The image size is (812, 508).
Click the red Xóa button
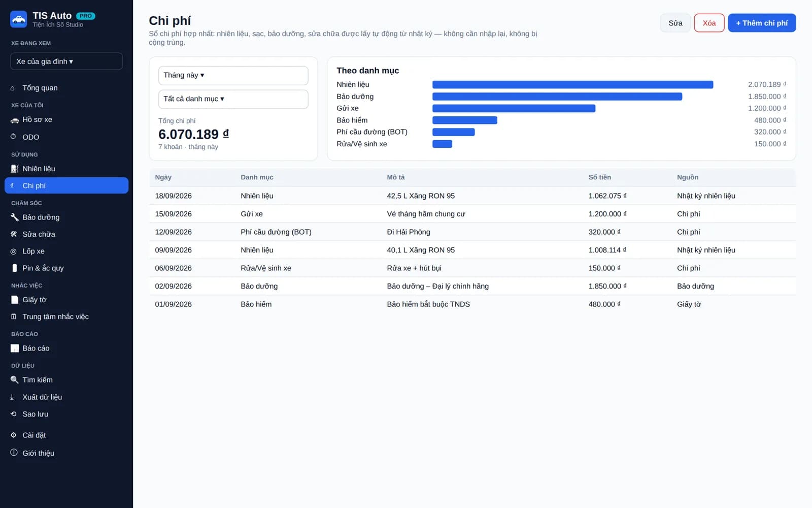point(709,23)
